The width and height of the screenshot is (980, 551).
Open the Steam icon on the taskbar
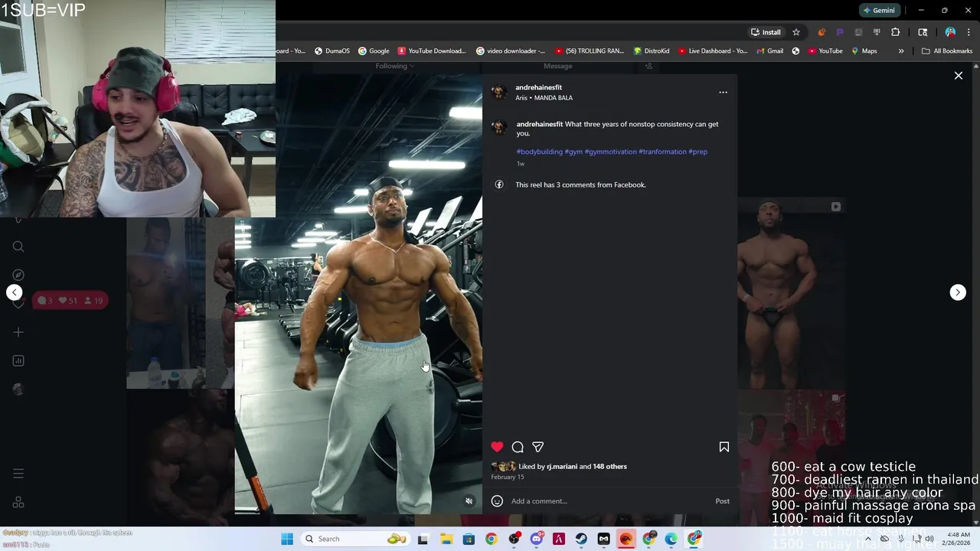point(581,539)
